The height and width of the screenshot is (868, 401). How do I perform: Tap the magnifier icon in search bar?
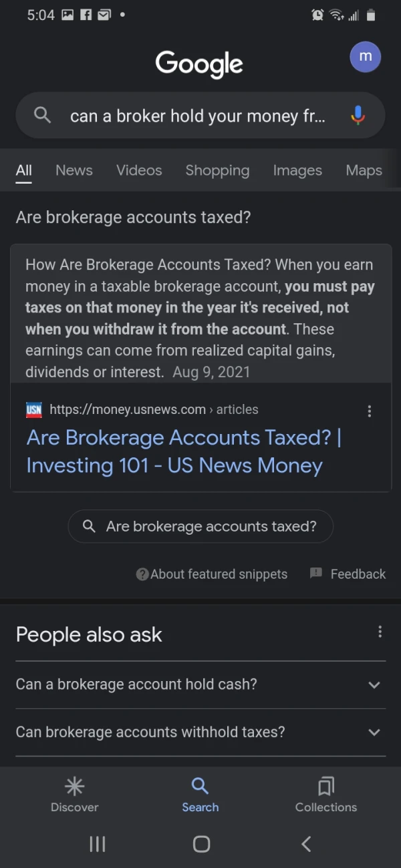click(42, 116)
